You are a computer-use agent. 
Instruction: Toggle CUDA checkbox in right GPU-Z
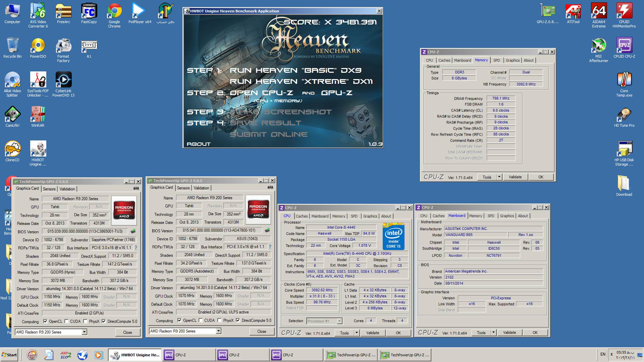[201, 320]
